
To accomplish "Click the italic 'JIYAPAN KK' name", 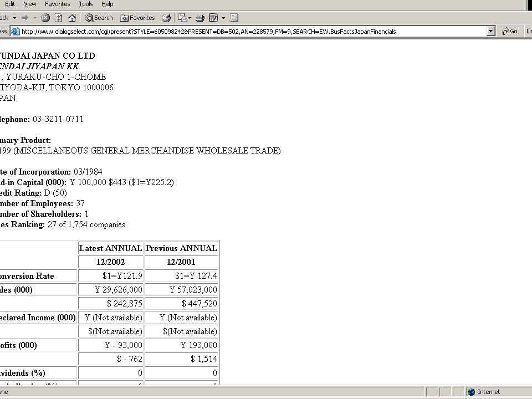I will tap(52, 66).
